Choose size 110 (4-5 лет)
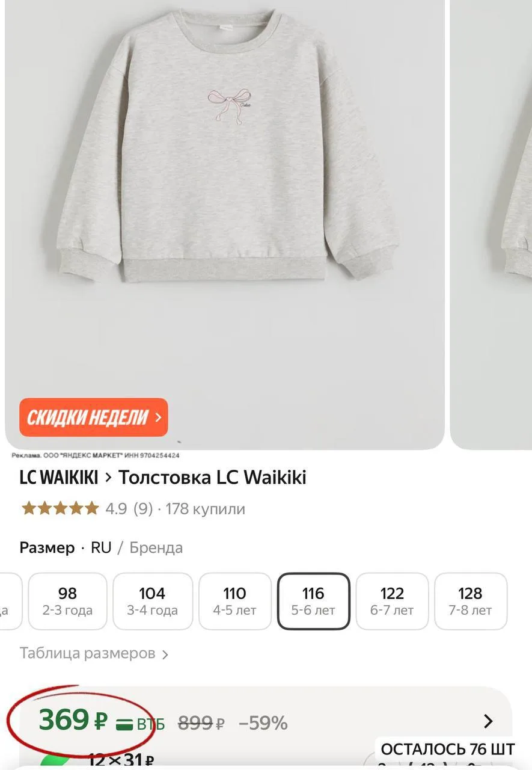 (x=235, y=602)
